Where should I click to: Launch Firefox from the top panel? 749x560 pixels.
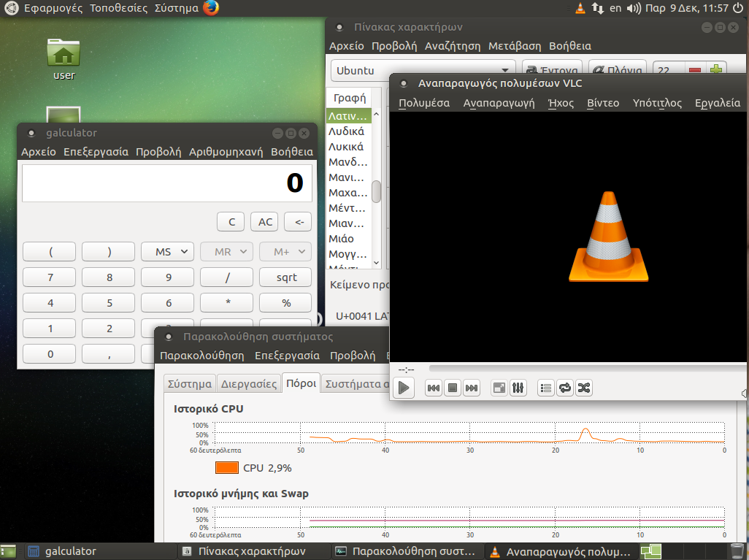210,8
